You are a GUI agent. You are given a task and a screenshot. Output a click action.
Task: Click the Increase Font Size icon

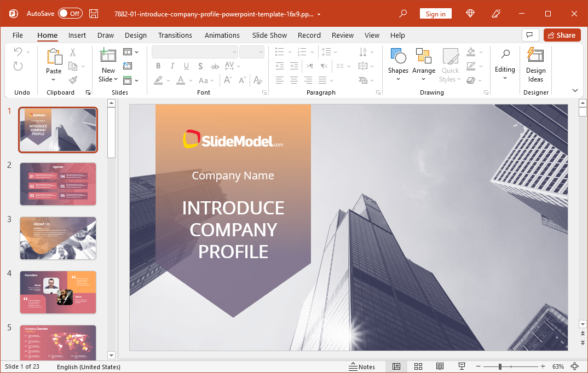click(227, 80)
